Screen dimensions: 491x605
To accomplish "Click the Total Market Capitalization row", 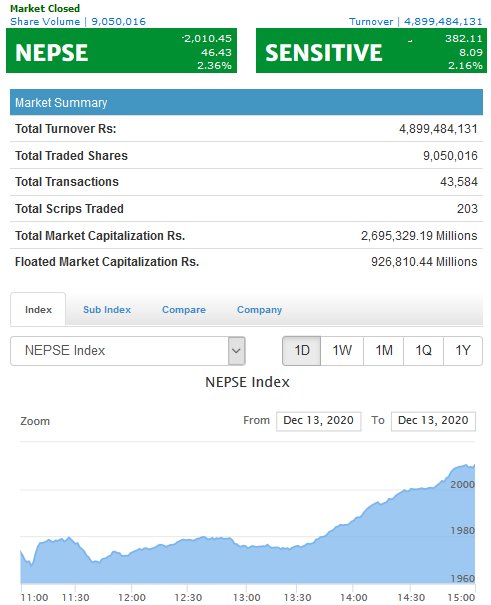I will point(246,235).
